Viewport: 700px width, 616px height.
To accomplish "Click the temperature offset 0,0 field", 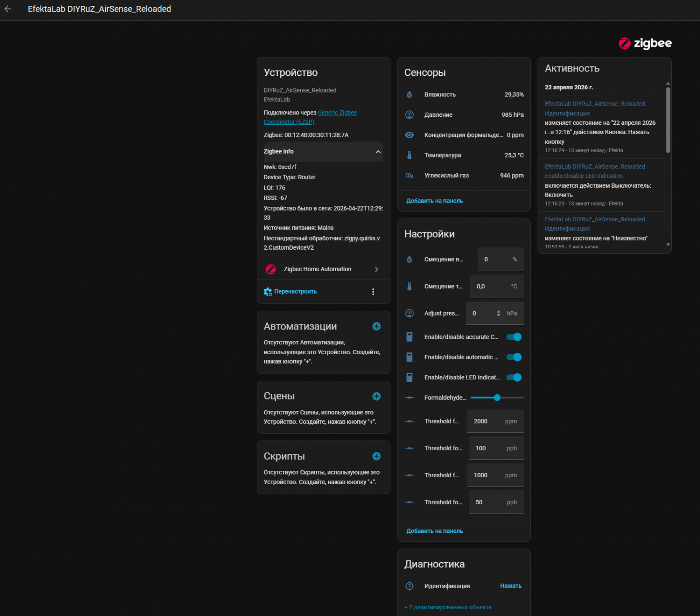I will (497, 286).
